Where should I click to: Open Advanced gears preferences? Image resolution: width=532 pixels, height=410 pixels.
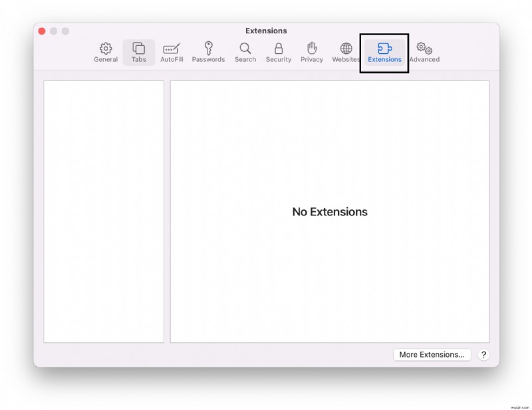424,52
